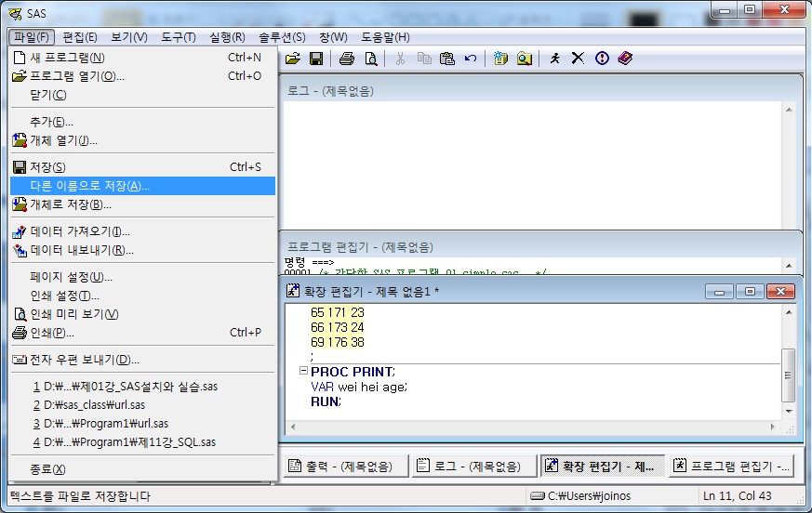Open recent file Program1\url.sas

[142, 424]
